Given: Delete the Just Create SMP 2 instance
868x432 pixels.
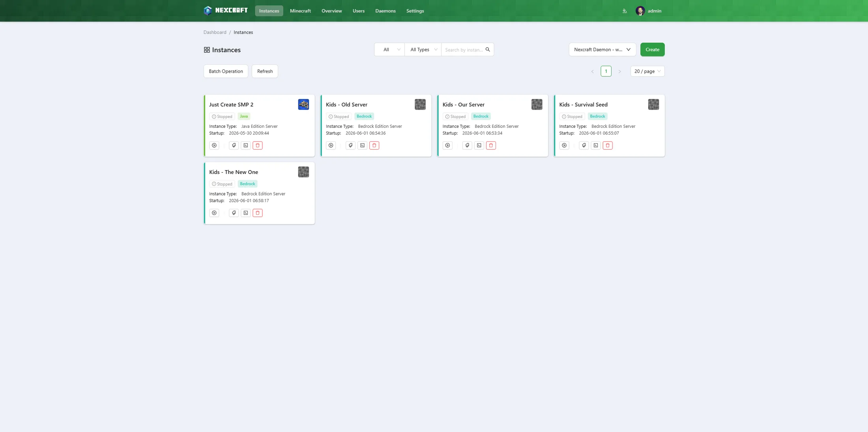Looking at the screenshot, I should (x=258, y=145).
